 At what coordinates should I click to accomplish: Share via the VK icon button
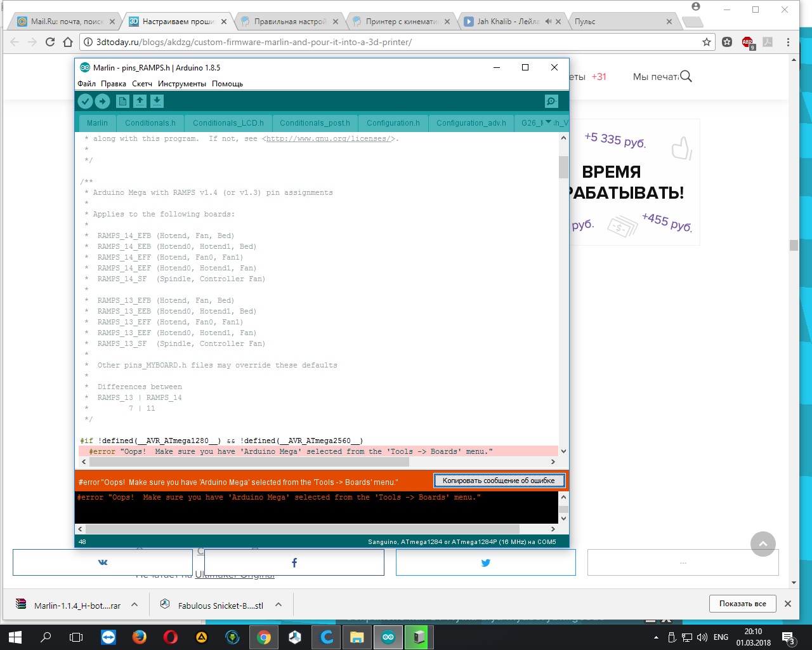[x=103, y=562]
